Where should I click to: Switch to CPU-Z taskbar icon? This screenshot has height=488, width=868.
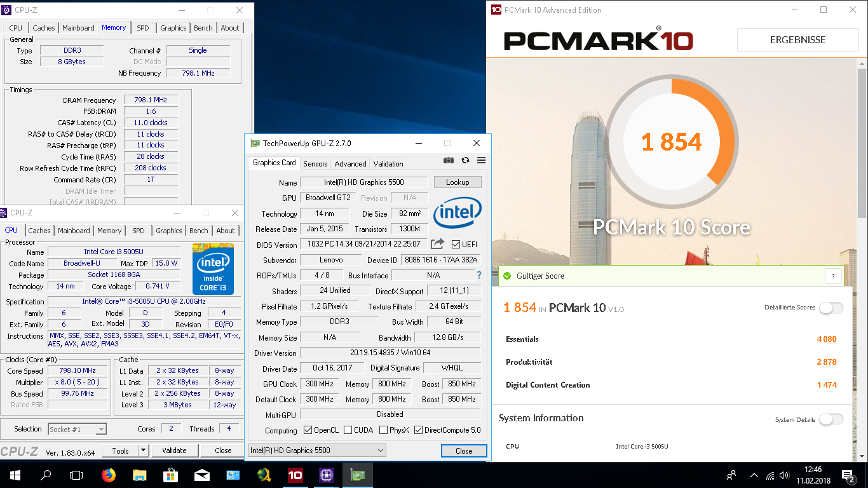point(327,475)
